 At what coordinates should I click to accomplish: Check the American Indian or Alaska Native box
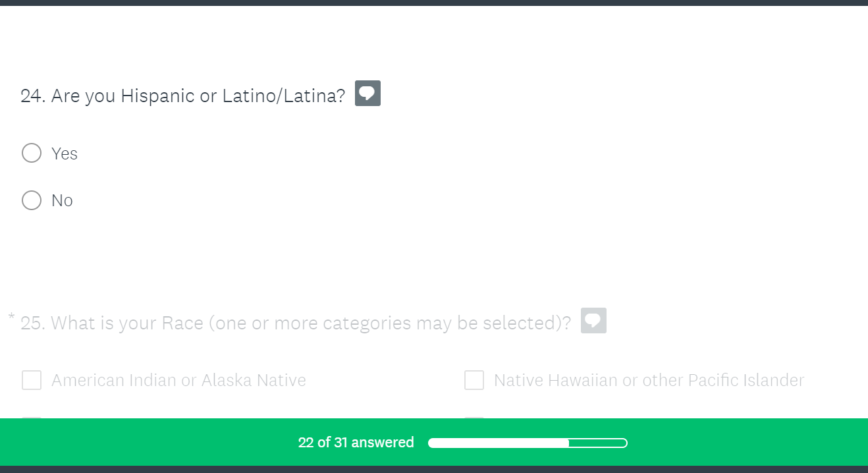(x=32, y=380)
